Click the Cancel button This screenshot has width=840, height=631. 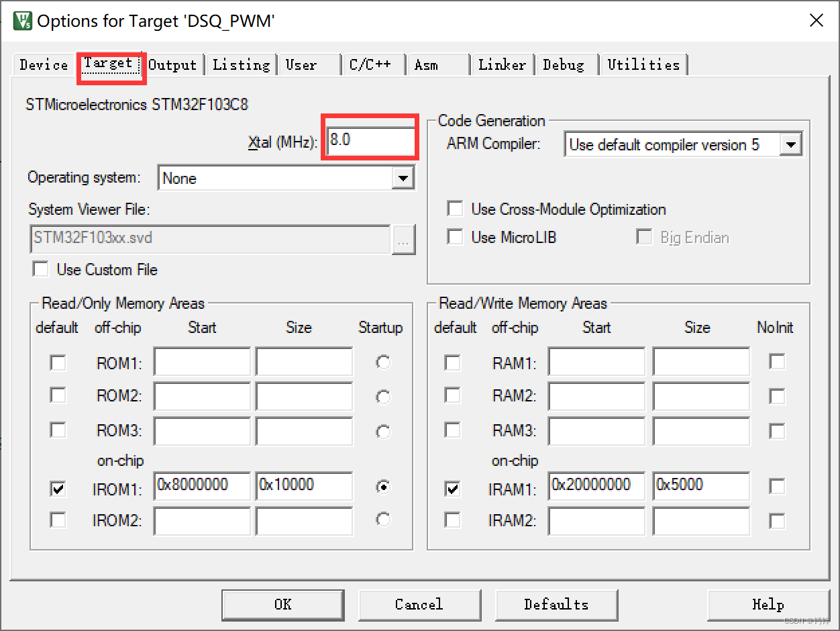coord(419,605)
